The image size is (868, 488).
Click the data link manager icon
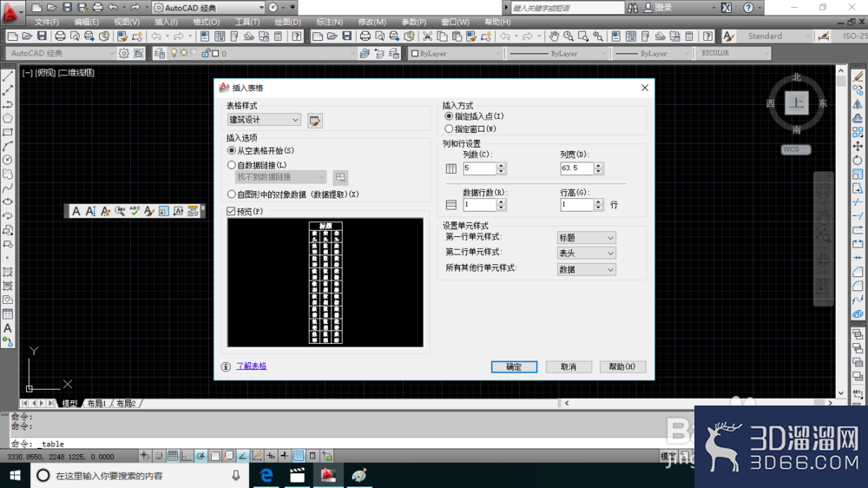click(340, 177)
